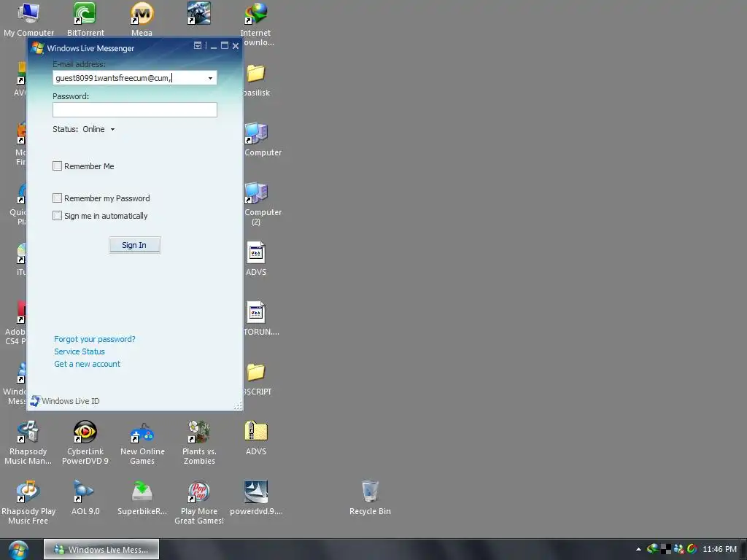Launch CyberLink PowerDVD 9 shortcut

click(85, 443)
